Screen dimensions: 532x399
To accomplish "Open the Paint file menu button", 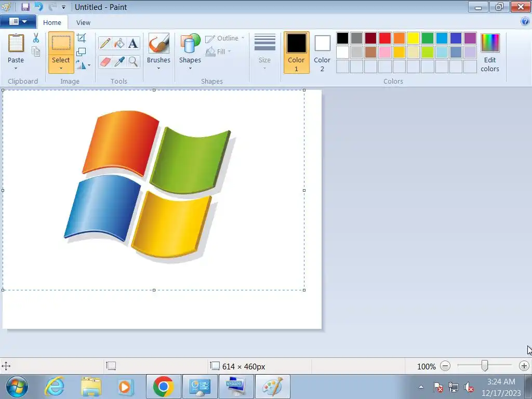I will point(18,22).
